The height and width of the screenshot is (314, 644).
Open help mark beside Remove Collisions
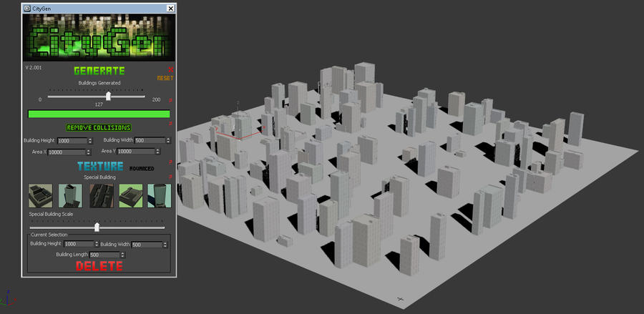pos(170,123)
